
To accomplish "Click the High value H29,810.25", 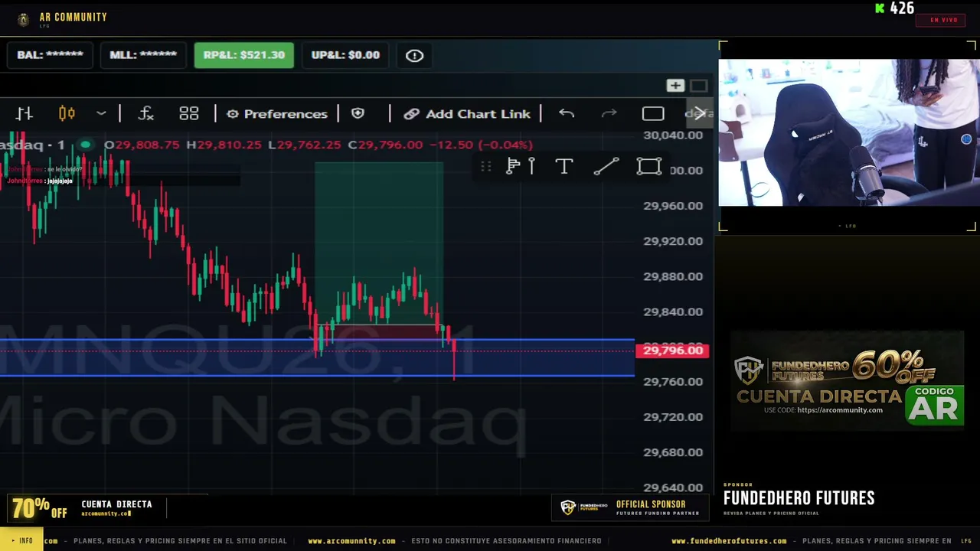I will (x=224, y=145).
